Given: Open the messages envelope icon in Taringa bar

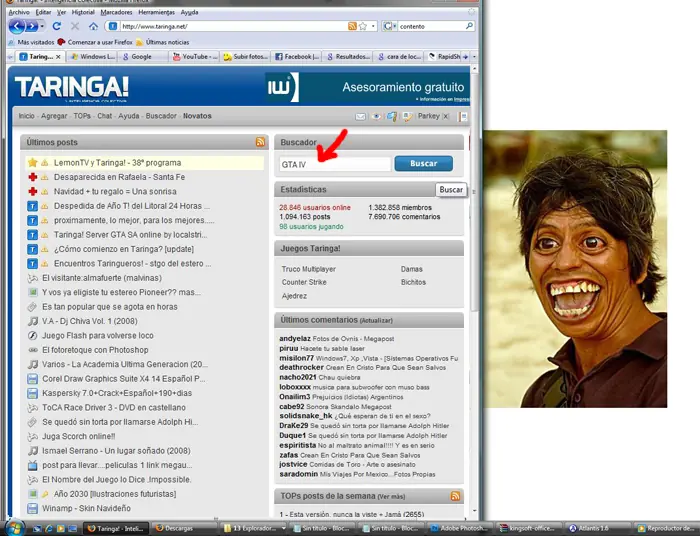Looking at the screenshot, I should click(x=360, y=116).
